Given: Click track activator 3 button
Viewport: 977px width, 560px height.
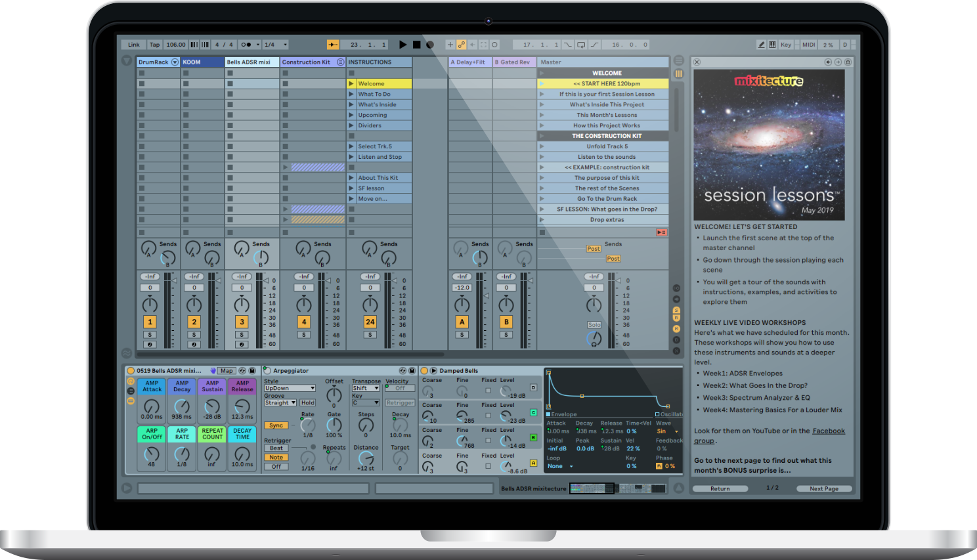Looking at the screenshot, I should click(x=242, y=322).
